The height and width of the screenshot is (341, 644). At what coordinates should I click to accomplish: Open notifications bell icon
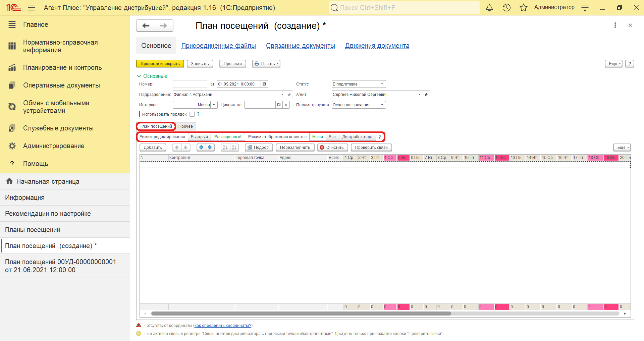489,7
